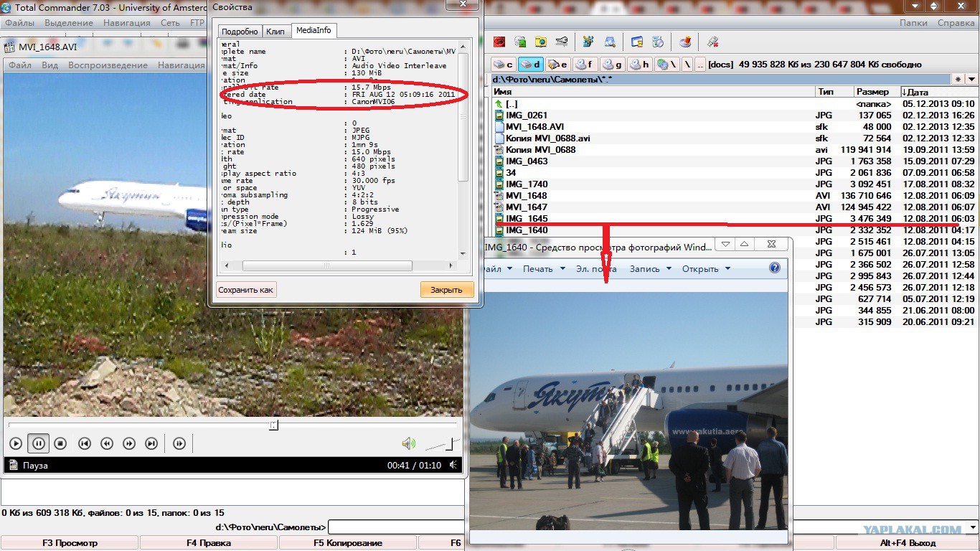Viewport: 980px width, 551px height.
Task: Sort files by the Имя column
Action: pyautogui.click(x=653, y=92)
